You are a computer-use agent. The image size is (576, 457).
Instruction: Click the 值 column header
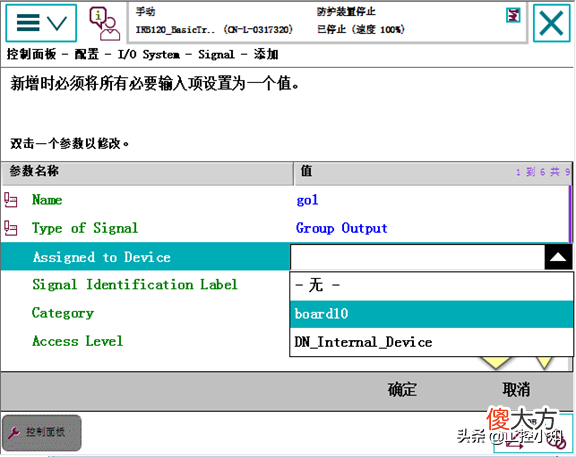tap(433, 173)
